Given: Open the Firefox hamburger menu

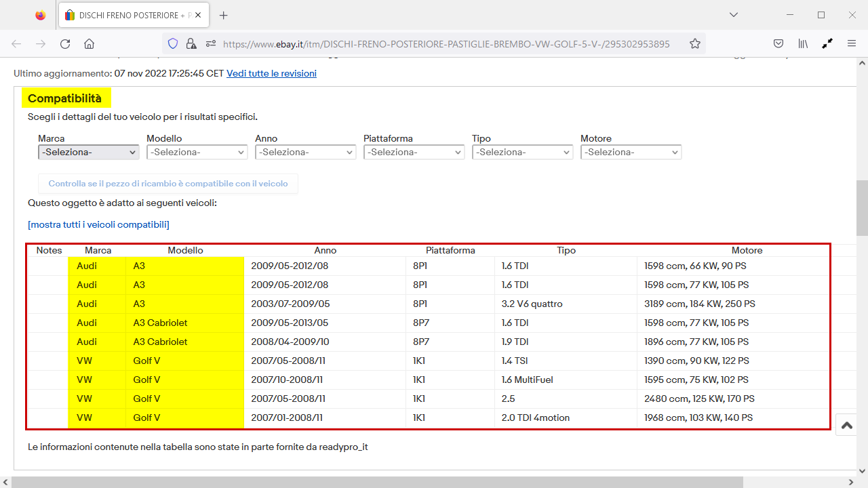Looking at the screenshot, I should coord(852,44).
